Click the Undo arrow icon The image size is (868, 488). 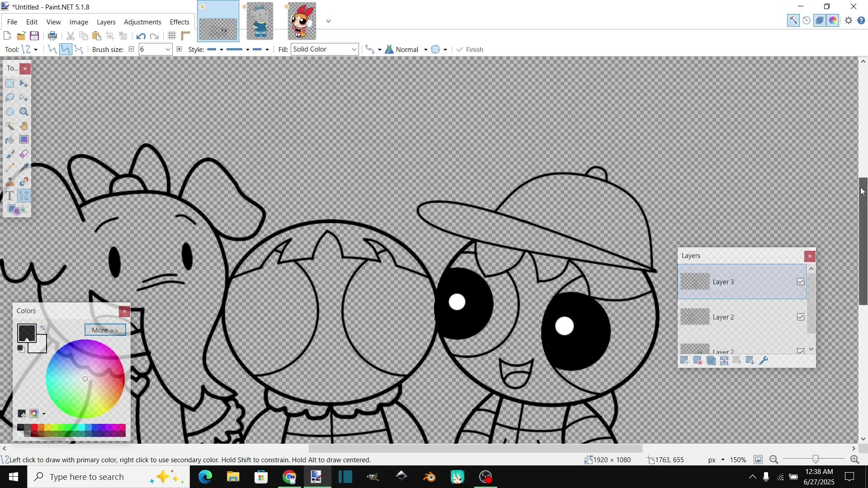pyautogui.click(x=141, y=36)
